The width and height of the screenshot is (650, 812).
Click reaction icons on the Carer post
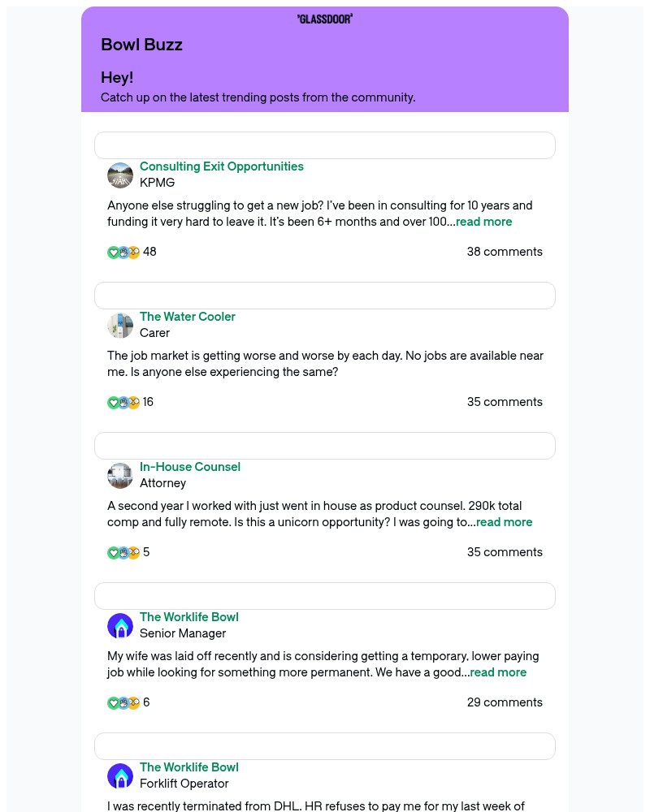(123, 403)
